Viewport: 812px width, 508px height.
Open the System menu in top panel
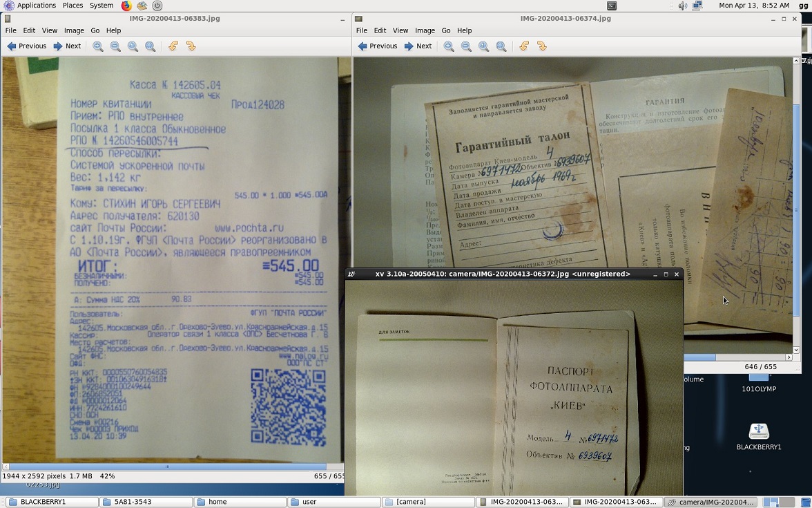pyautogui.click(x=101, y=6)
